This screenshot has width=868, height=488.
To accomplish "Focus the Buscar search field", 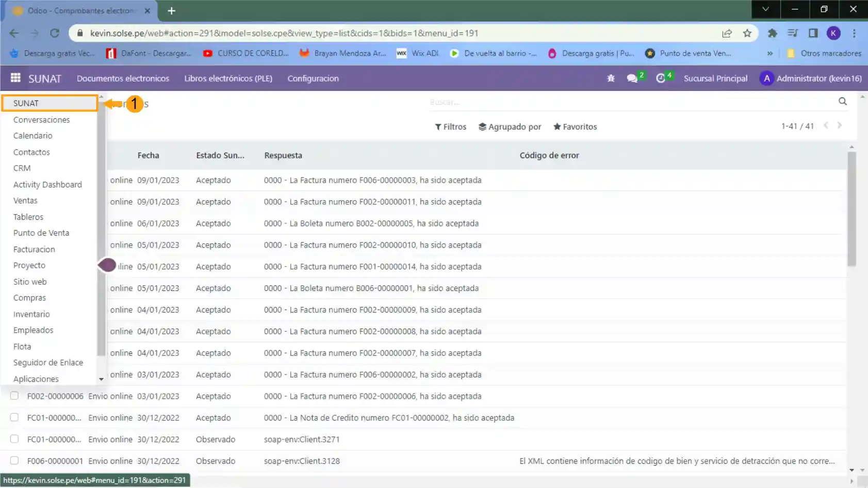I will coord(629,102).
